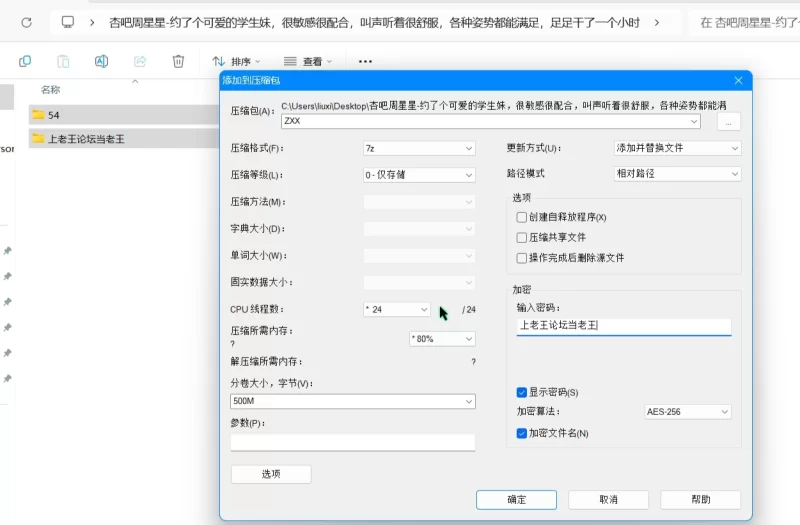Viewport: 800px width, 525px height.
Task: Click the archive name ZXX field
Action: coord(491,121)
